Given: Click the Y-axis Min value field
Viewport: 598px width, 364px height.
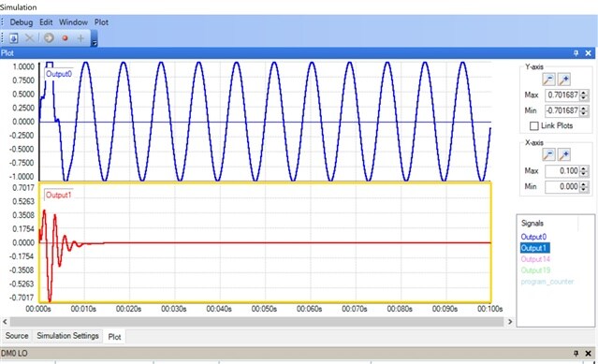Looking at the screenshot, I should pyautogui.click(x=562, y=110).
